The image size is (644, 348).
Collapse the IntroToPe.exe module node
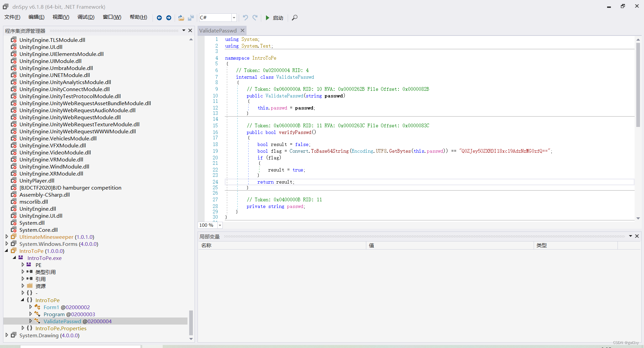(14, 258)
